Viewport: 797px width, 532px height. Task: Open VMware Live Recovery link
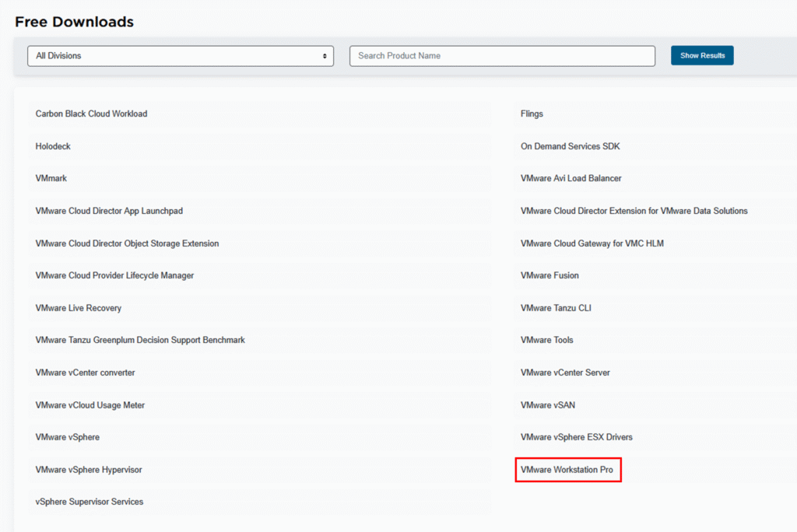(x=79, y=308)
